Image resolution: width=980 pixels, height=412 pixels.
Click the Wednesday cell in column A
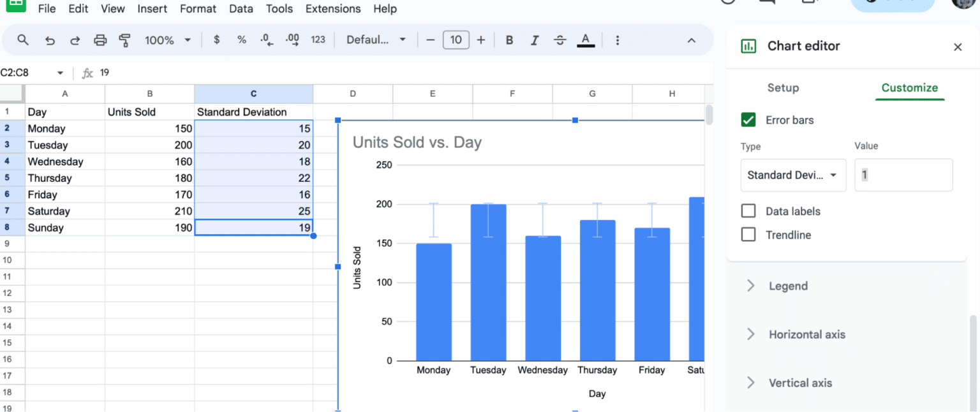click(x=65, y=161)
